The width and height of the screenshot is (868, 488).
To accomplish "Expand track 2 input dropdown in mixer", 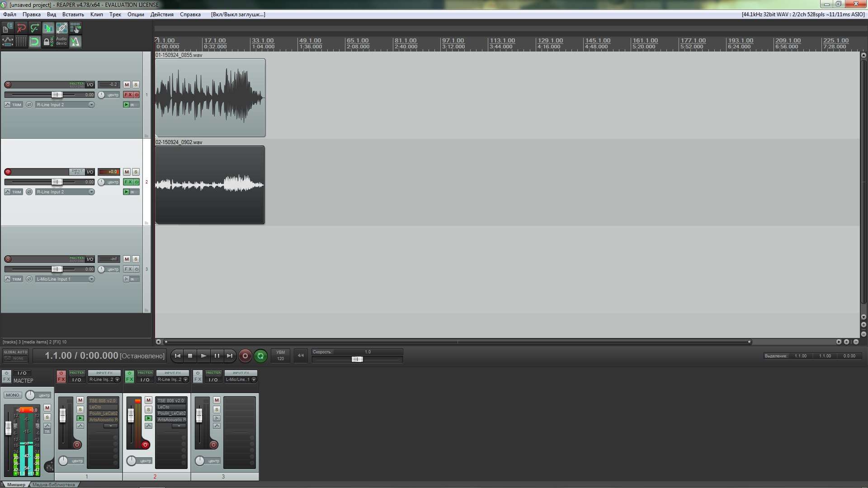I will (x=185, y=380).
